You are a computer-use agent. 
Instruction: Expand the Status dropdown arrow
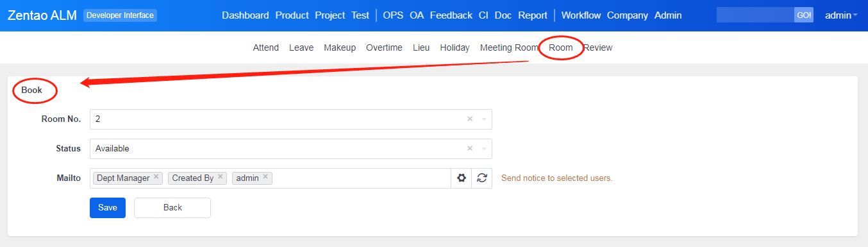click(484, 149)
